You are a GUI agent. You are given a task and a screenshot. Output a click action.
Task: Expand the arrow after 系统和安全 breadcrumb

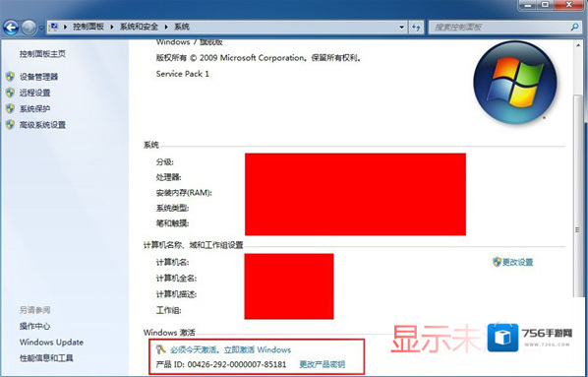pos(166,27)
